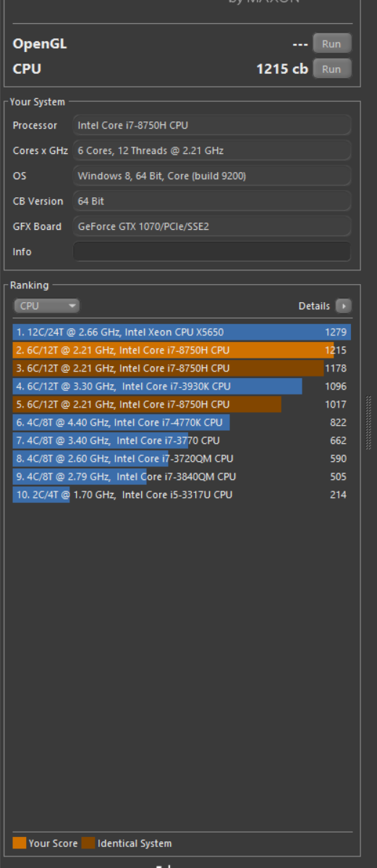Viewport: 377px width, 868px height.
Task: Click the orange Your Score legend swatch
Action: (20, 843)
